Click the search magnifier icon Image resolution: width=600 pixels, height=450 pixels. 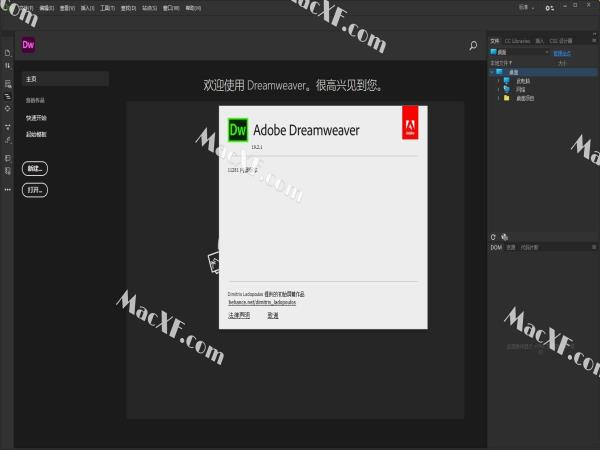click(473, 46)
